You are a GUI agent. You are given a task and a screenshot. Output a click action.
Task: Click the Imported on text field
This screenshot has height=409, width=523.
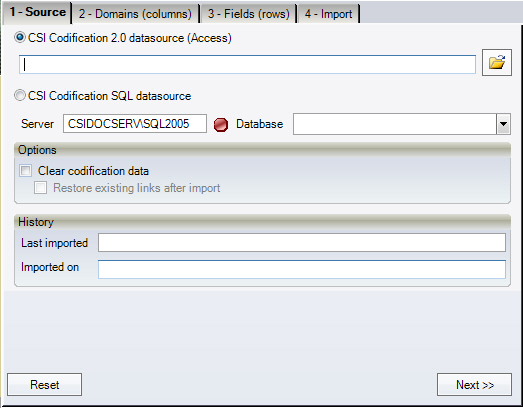coord(302,269)
